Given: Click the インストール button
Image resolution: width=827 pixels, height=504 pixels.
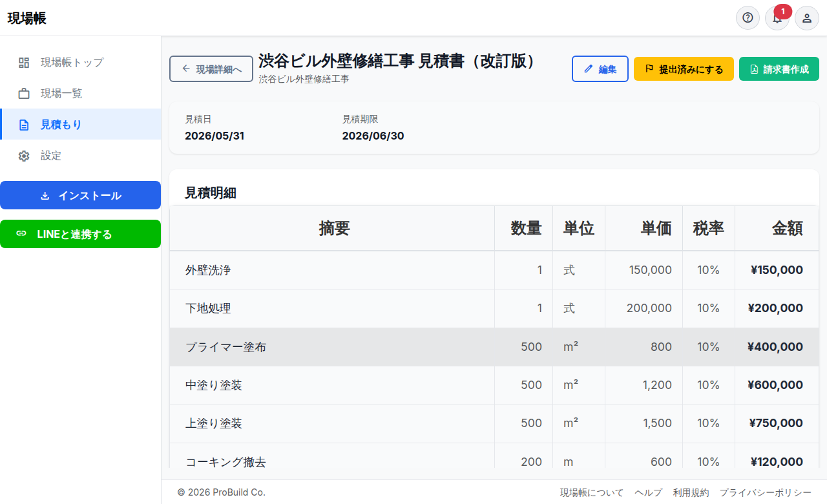Looking at the screenshot, I should pos(80,195).
